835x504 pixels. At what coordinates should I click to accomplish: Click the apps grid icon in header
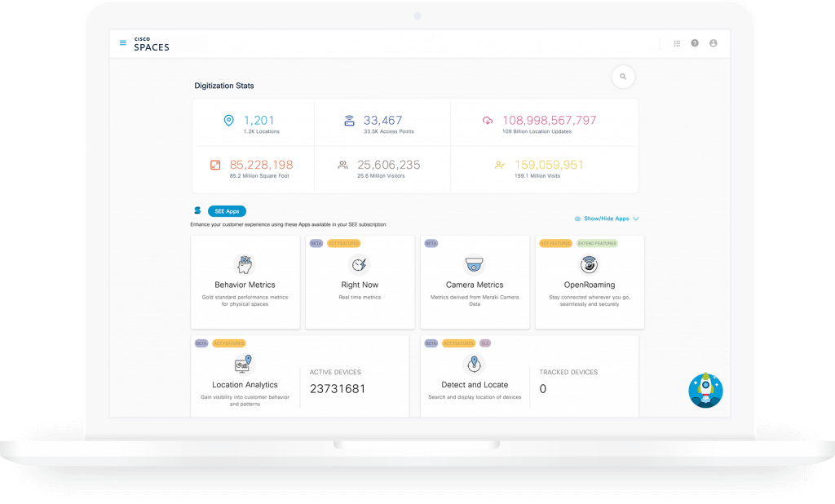(x=677, y=43)
